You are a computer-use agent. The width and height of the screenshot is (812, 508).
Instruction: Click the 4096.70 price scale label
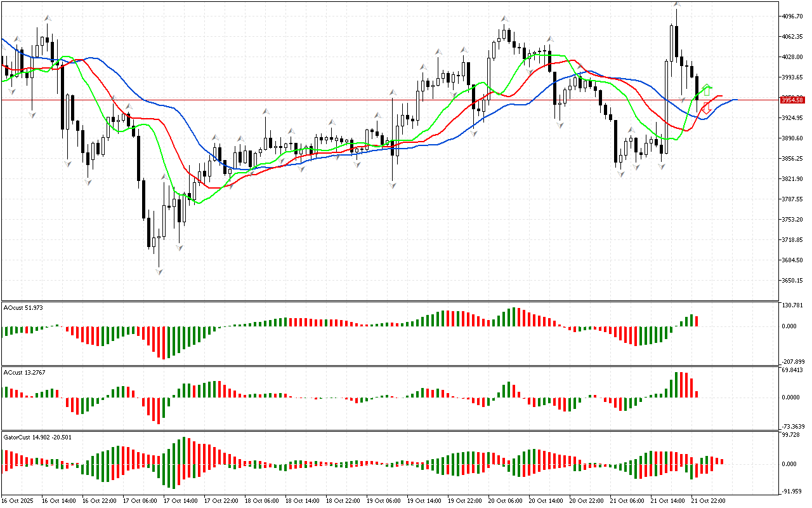pyautogui.click(x=793, y=16)
